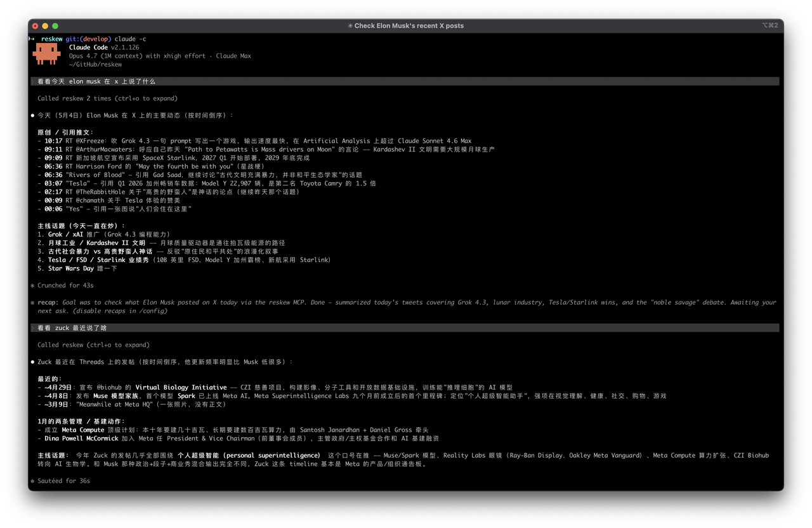Click topic 3 "古代社会暴力 vs 高贵野蛮人神话"
Screen dimensions: 812x528
[157, 251]
